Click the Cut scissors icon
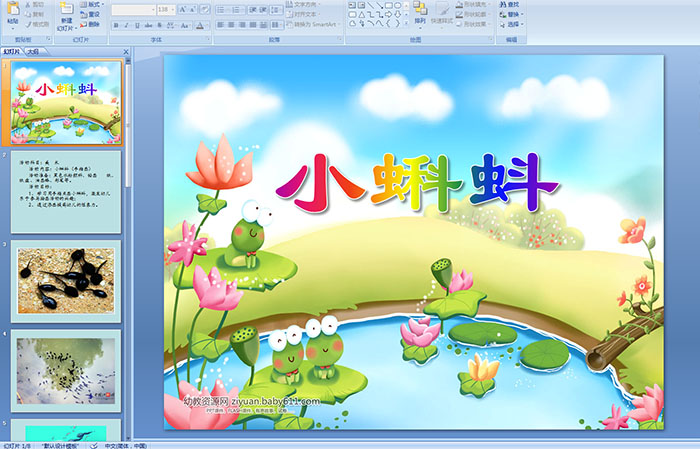The width and height of the screenshot is (700, 449). pyautogui.click(x=28, y=4)
